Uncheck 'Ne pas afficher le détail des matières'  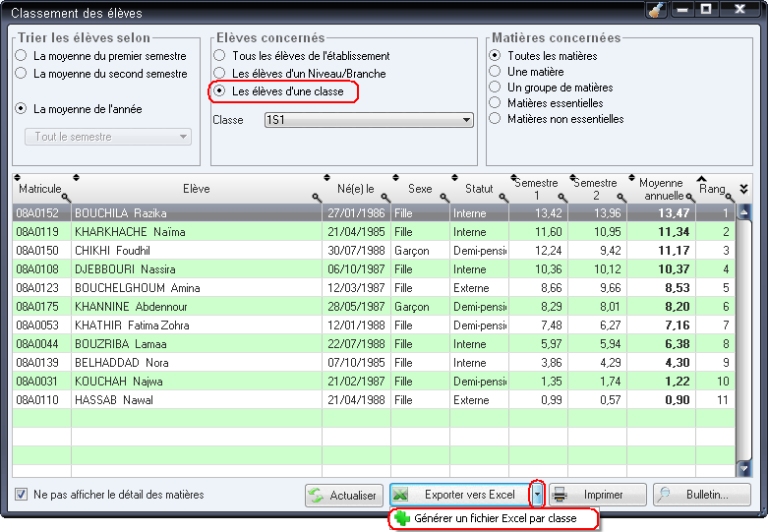pos(22,495)
